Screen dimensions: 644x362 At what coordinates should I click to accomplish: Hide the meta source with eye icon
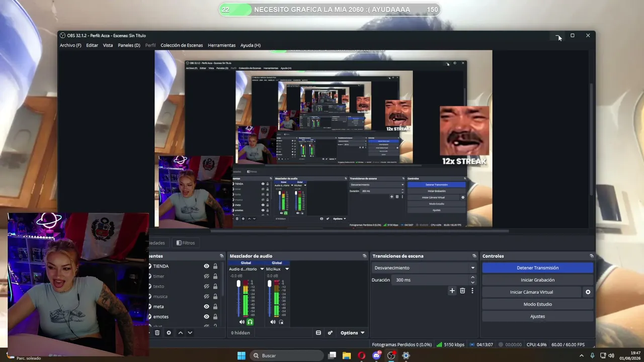[206, 306]
